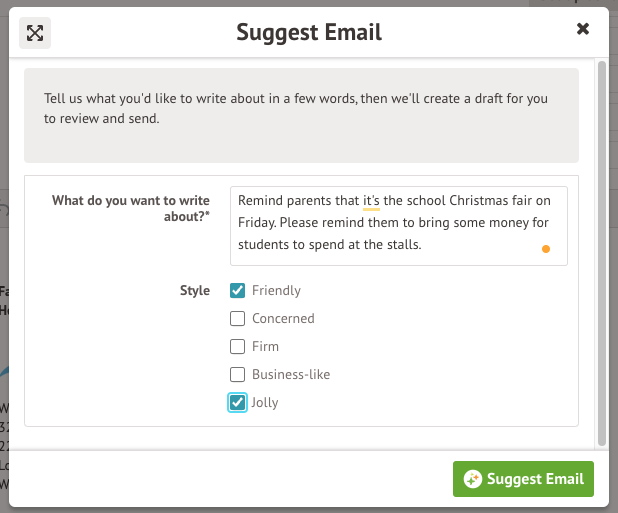Click the 'Friendly' label text
618x513 pixels.
pos(276,291)
